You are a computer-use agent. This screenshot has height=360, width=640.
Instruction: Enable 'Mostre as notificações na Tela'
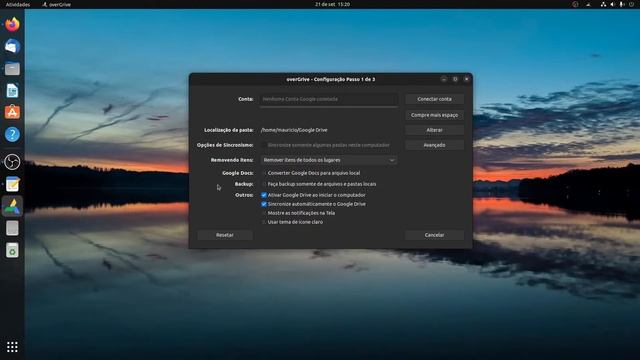tap(264, 213)
